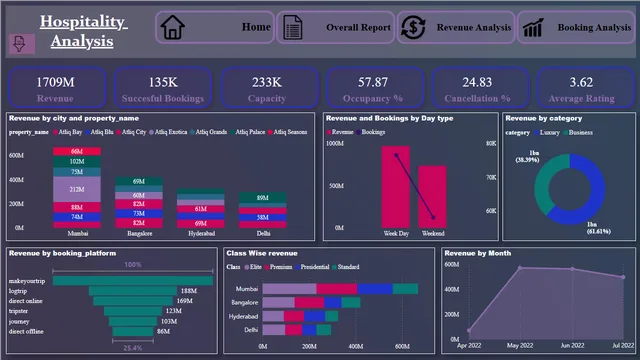Click the Bookings legend swatch in Day type chart

358,132
